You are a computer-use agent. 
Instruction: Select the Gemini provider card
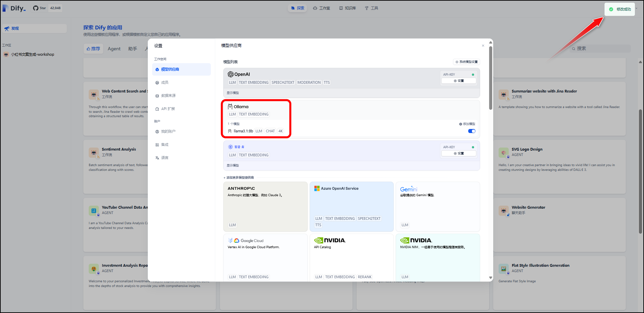pos(438,207)
